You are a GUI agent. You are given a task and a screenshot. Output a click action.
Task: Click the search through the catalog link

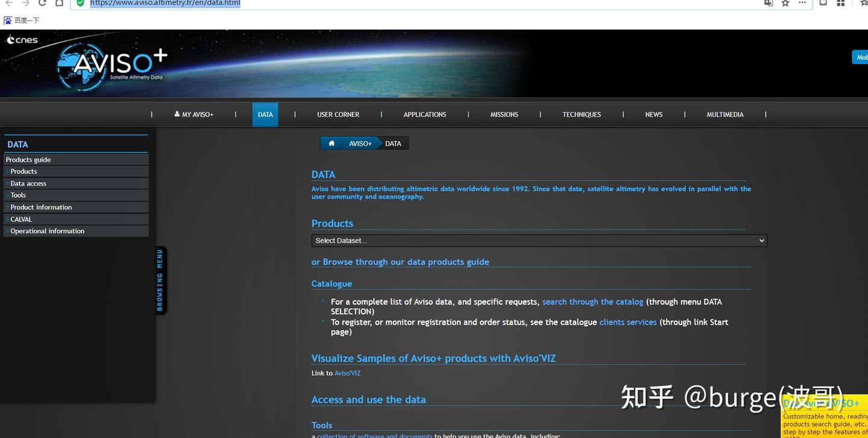[593, 302]
